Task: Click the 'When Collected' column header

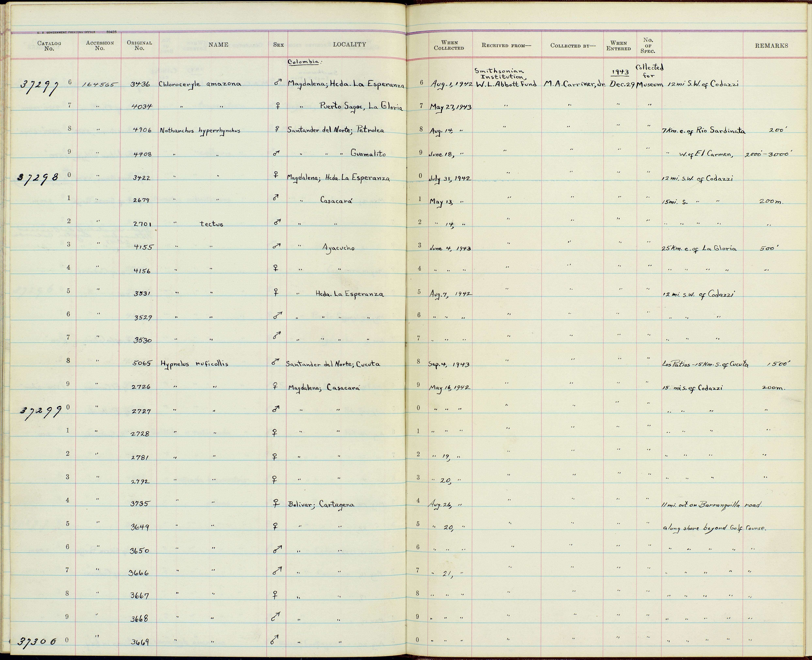Action: click(x=449, y=45)
